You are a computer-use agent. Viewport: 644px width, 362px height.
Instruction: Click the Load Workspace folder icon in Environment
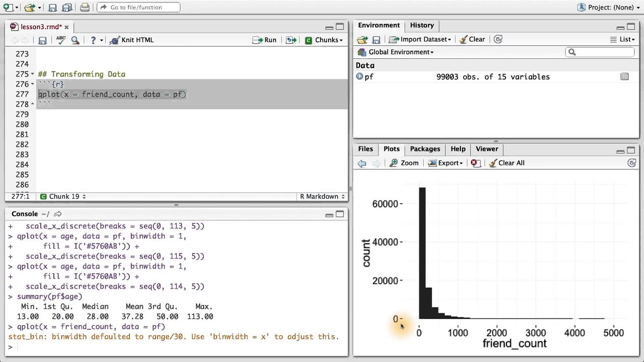click(x=362, y=39)
